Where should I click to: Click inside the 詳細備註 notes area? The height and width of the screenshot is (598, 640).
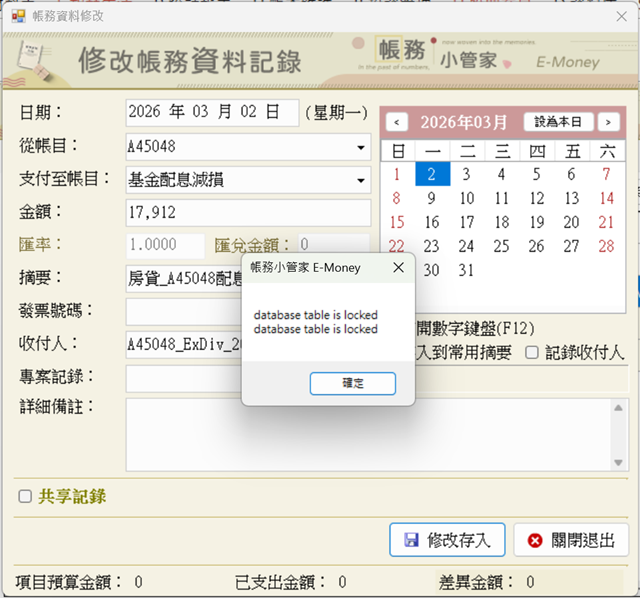tap(369, 435)
